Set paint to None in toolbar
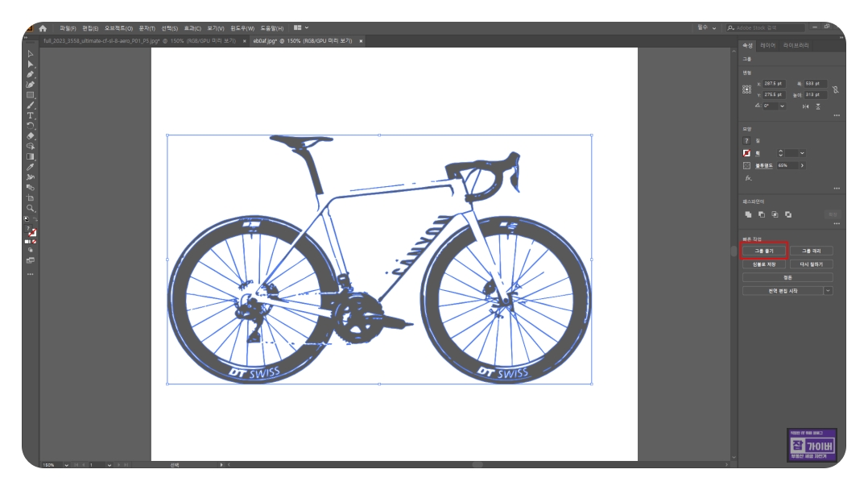This screenshot has height=490, width=868. [x=35, y=242]
